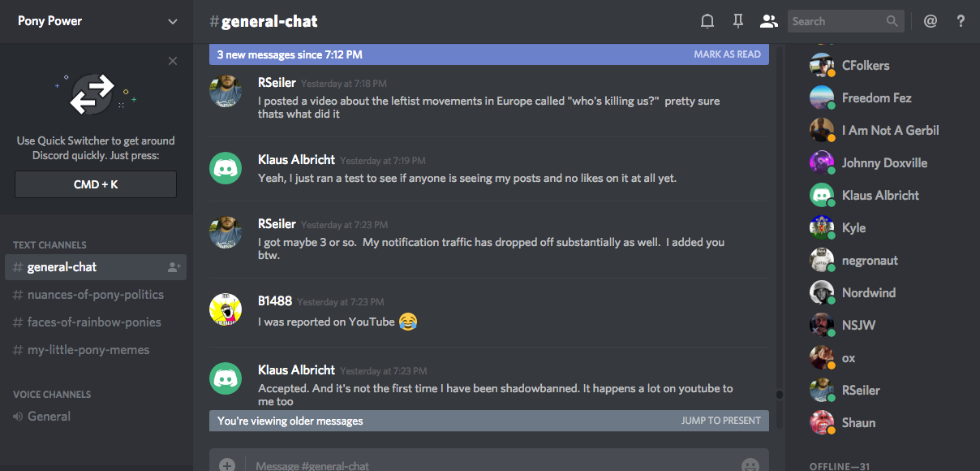Show pinned messages with pin icon

pyautogui.click(x=738, y=22)
